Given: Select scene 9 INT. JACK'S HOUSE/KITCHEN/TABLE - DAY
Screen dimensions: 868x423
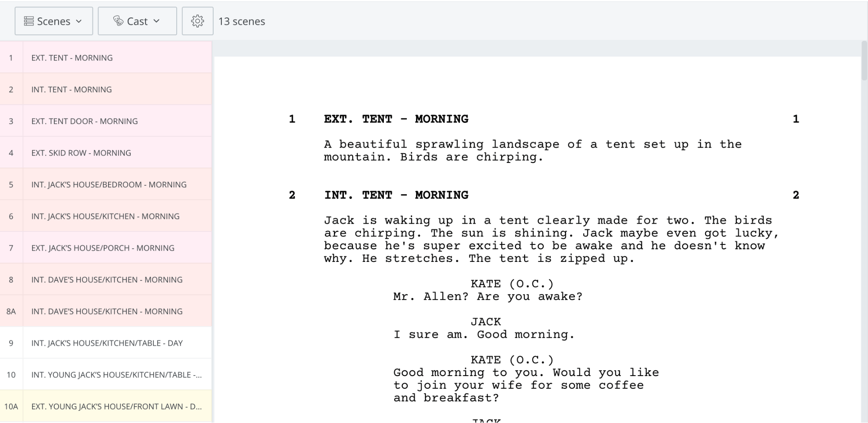Looking at the screenshot, I should click(x=106, y=343).
